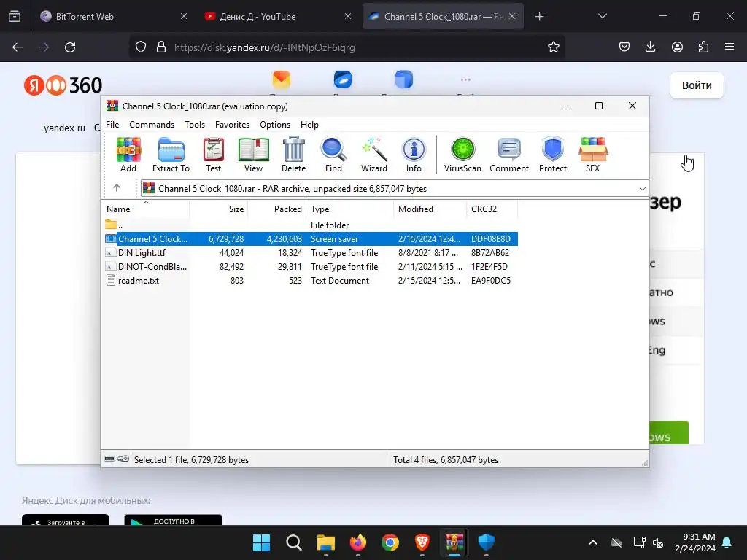Open browser Downloads panel
The height and width of the screenshot is (560, 747).
pos(650,47)
